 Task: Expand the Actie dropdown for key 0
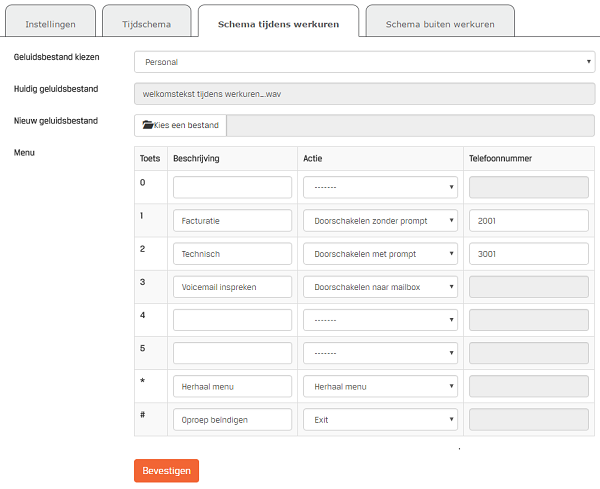pos(380,187)
